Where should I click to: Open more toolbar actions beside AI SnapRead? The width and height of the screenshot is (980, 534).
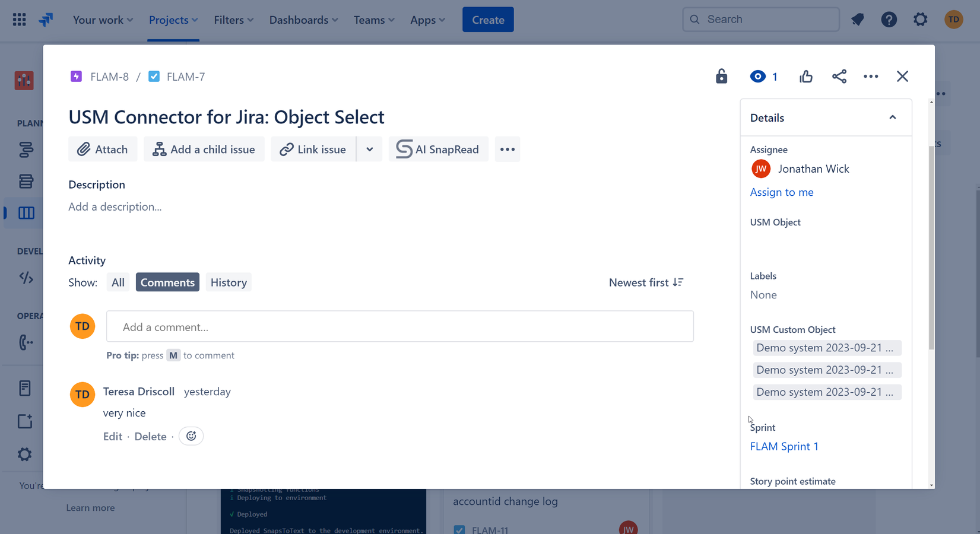508,149
